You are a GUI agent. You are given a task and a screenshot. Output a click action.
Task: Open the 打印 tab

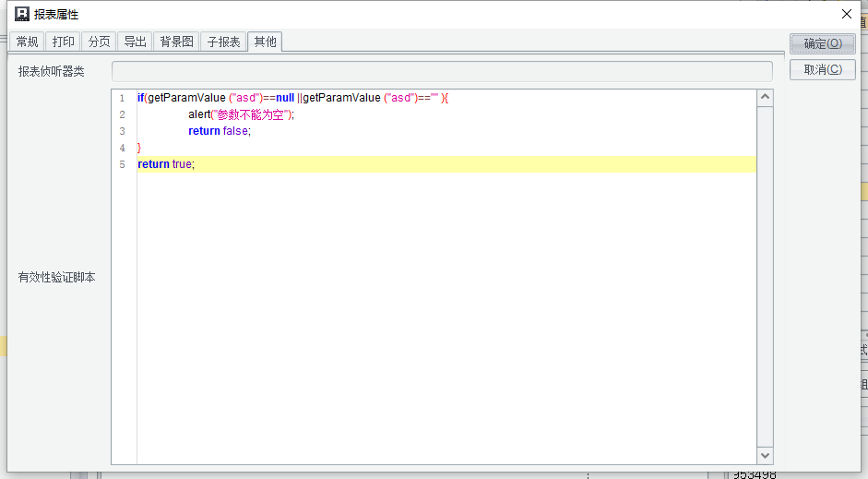click(x=64, y=42)
